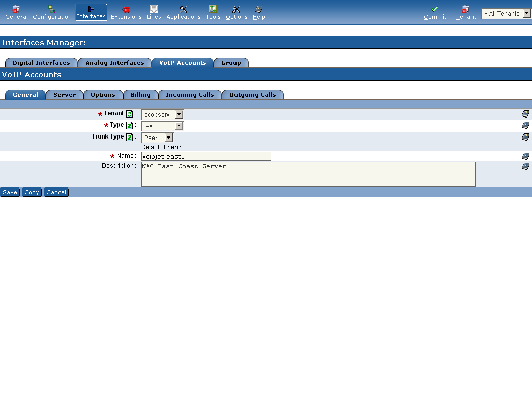Click the refresh icon next to Trunk Type
The width and height of the screenshot is (532, 410).
point(129,137)
